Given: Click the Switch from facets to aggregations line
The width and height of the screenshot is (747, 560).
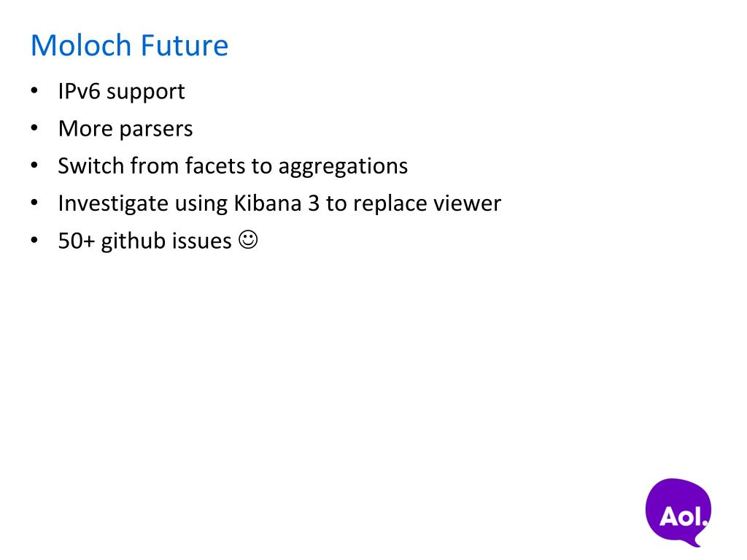Looking at the screenshot, I should point(233,166).
